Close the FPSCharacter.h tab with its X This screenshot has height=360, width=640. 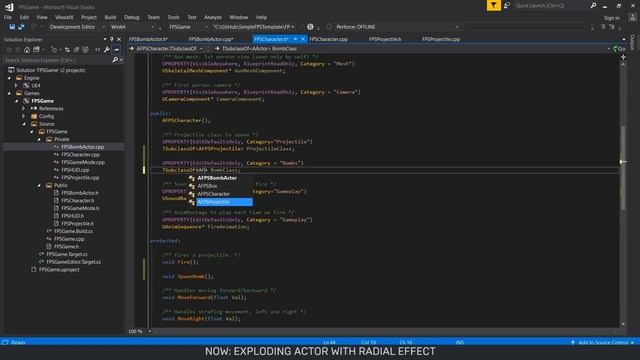coord(303,39)
